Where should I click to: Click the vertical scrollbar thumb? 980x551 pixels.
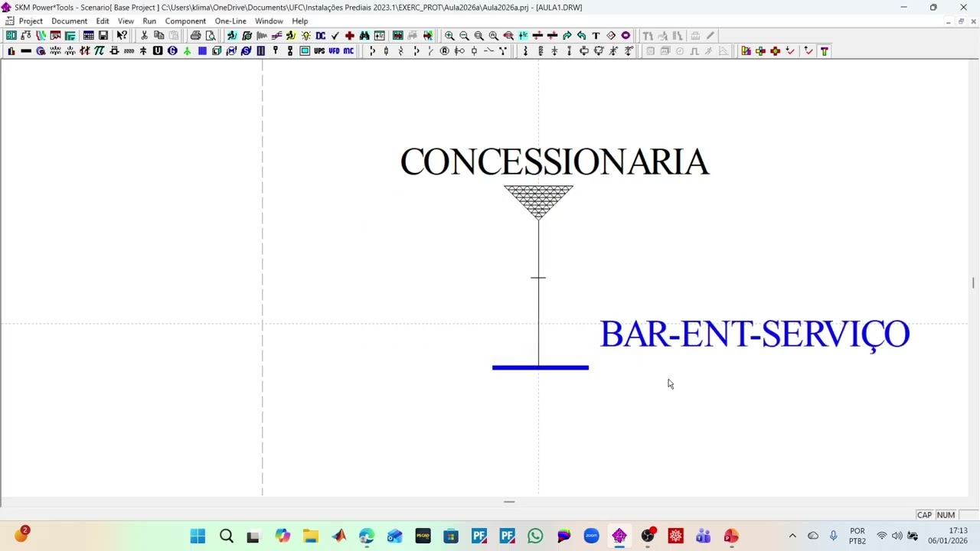coord(974,283)
